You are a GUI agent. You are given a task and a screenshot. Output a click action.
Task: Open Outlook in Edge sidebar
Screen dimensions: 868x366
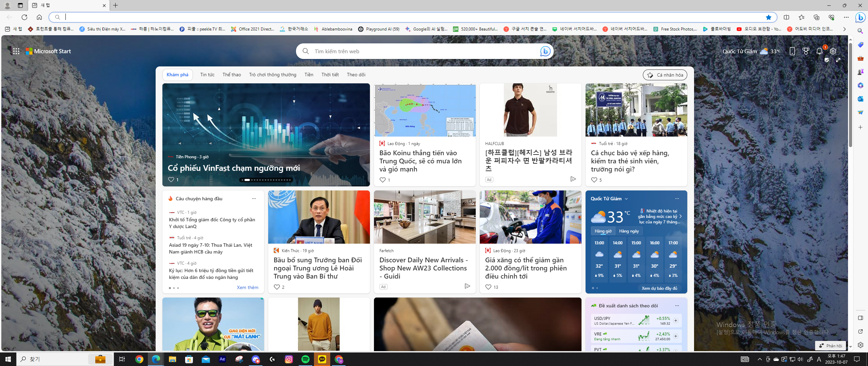pos(860,99)
